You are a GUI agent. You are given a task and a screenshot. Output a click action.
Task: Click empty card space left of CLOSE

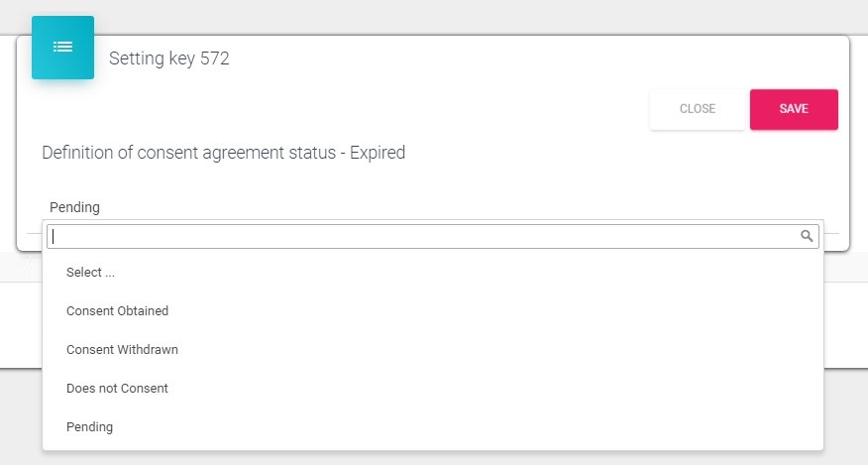click(x=396, y=109)
